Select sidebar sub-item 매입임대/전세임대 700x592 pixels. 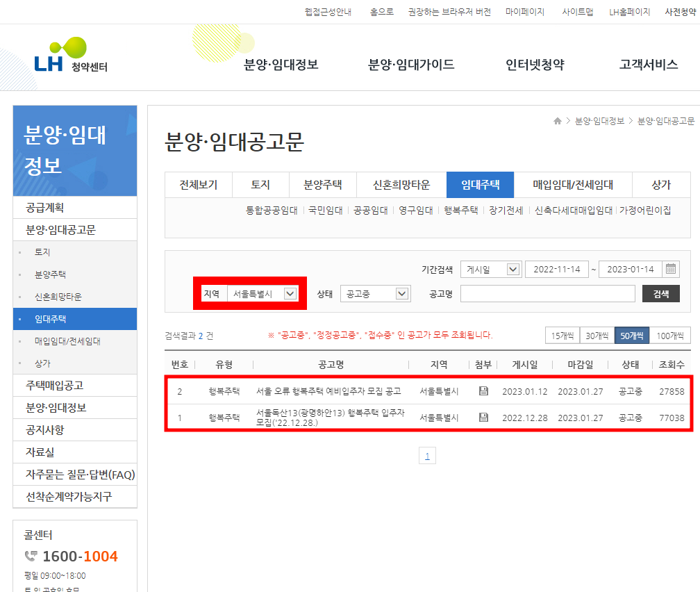(x=67, y=341)
